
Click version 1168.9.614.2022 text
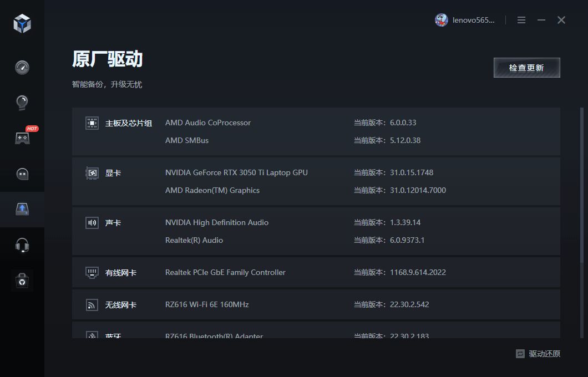tap(418, 272)
